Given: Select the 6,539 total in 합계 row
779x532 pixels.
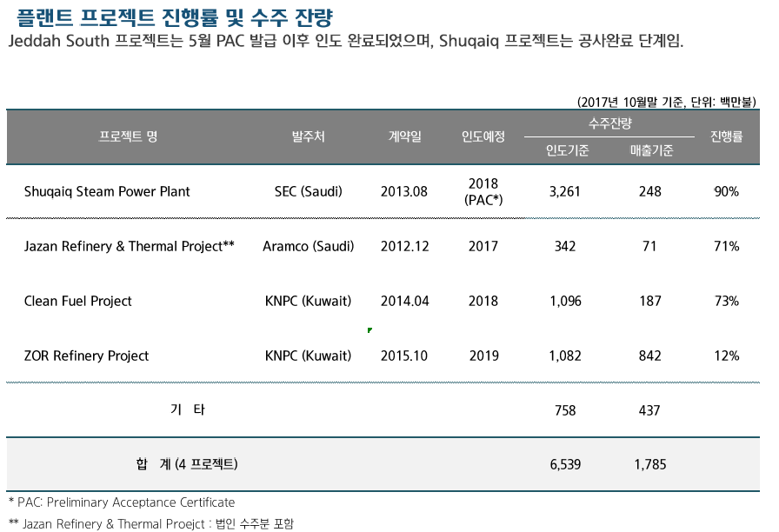Looking at the screenshot, I should click(564, 464).
